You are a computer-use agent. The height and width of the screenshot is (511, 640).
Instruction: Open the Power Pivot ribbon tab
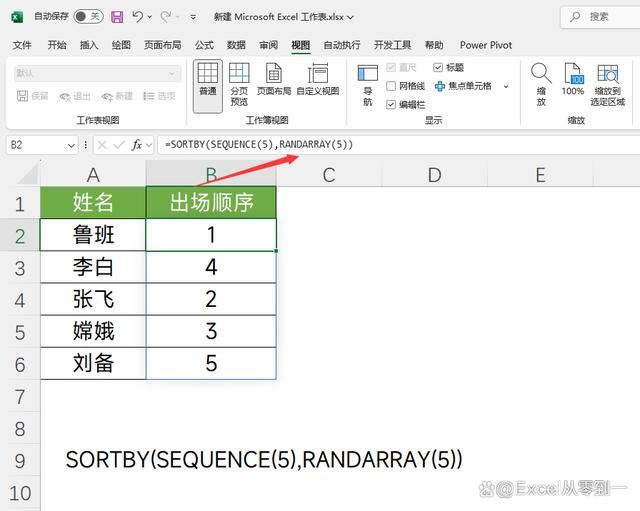tap(486, 45)
